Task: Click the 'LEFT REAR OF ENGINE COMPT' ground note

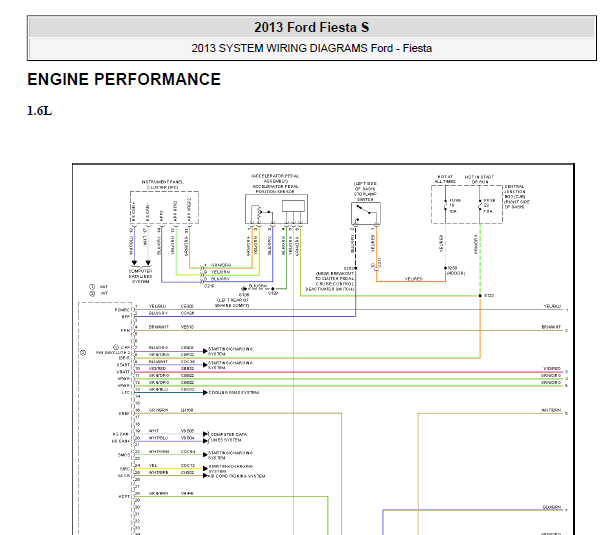Action: coord(233,303)
